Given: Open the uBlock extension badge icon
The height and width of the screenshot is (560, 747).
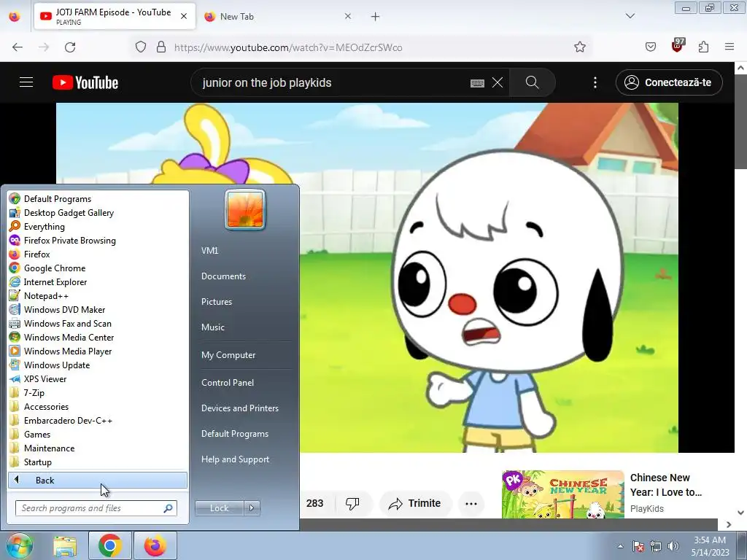Looking at the screenshot, I should pos(678,46).
